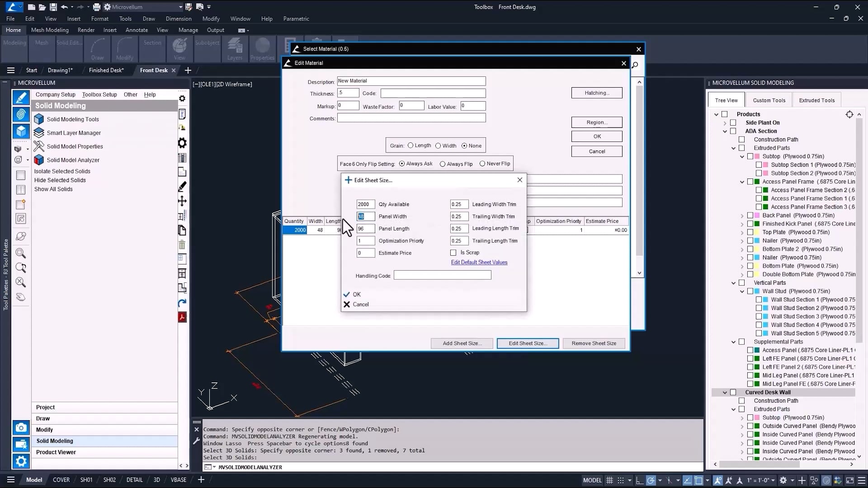This screenshot has width=868, height=488.
Task: Click the Add Sheet Size button
Action: (462, 343)
